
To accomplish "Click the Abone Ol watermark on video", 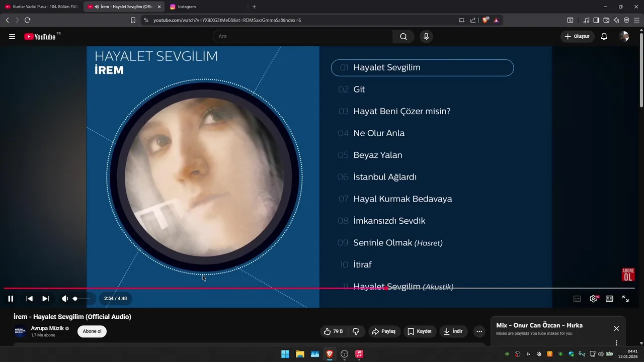I will [628, 275].
